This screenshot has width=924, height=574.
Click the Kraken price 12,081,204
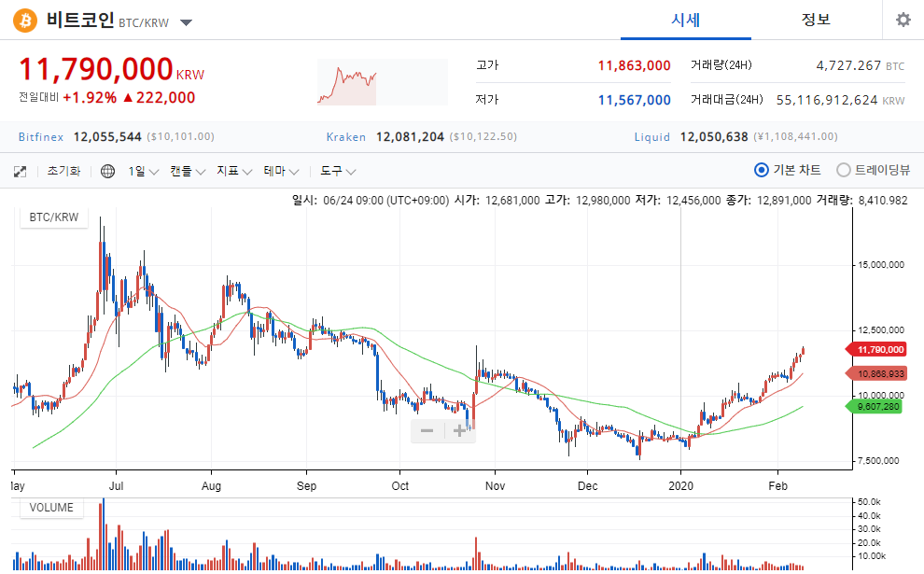pyautogui.click(x=410, y=136)
